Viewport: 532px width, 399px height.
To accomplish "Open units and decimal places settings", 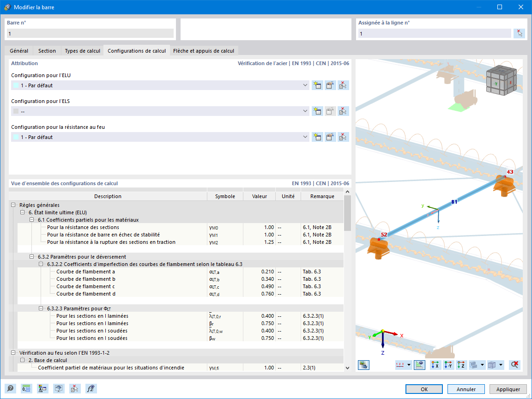I will coord(26,388).
